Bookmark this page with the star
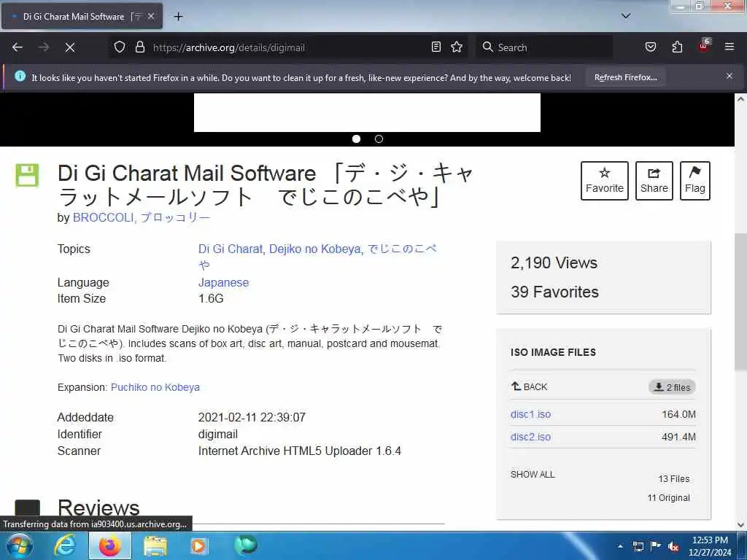Image resolution: width=747 pixels, height=560 pixels. pos(457,47)
